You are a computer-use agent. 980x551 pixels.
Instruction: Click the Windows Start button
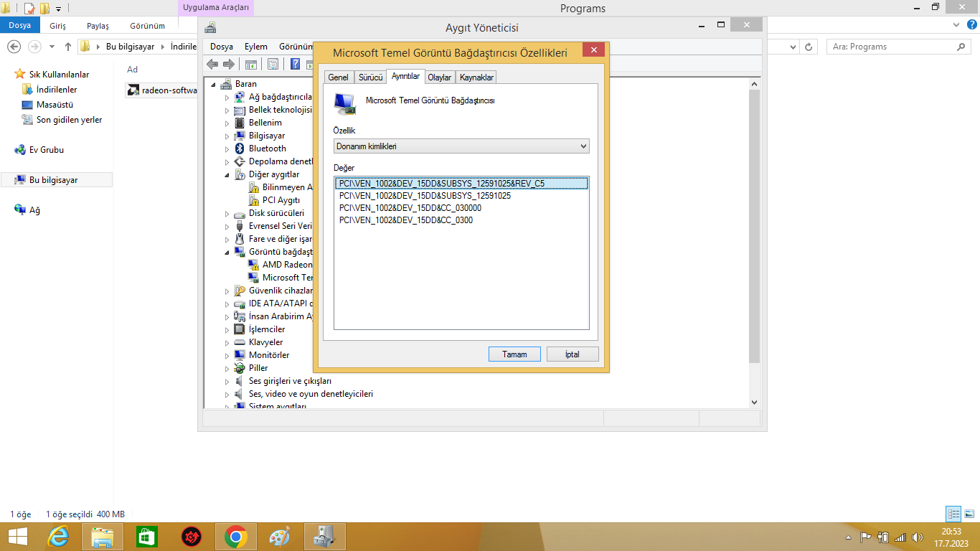point(17,537)
